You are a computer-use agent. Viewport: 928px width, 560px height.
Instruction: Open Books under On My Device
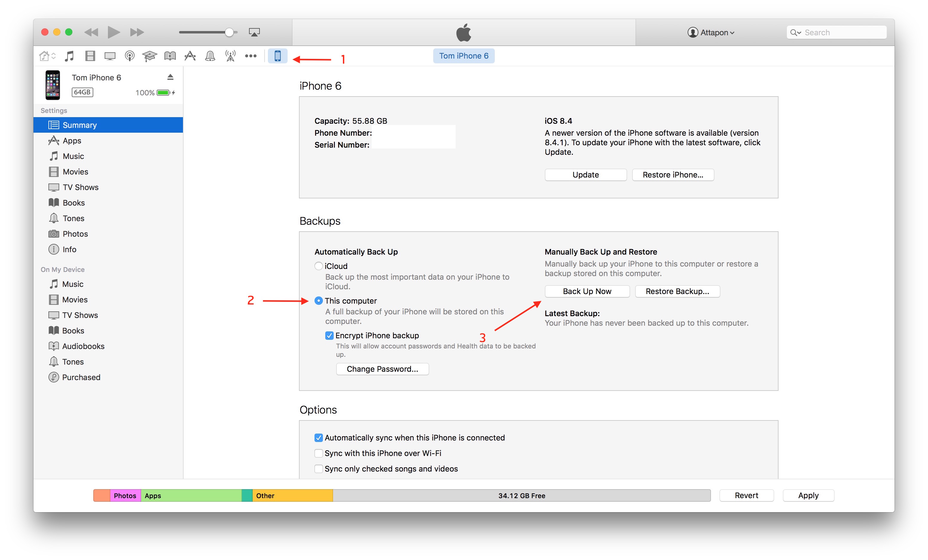108,331
